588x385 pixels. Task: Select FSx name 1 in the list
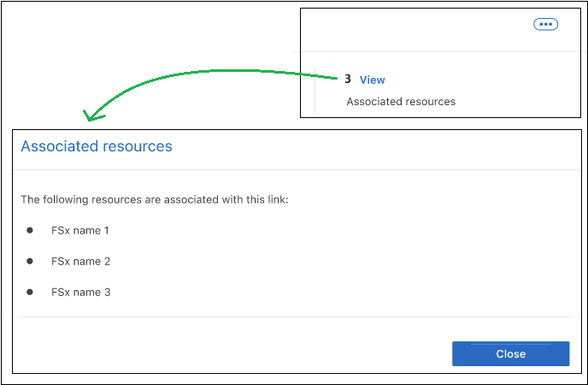(x=80, y=230)
